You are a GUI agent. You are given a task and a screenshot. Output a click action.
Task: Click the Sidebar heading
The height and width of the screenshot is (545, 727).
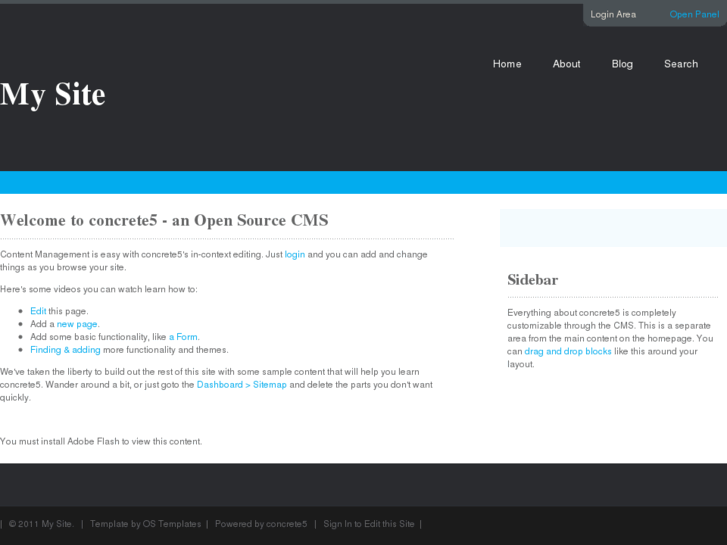tap(532, 280)
